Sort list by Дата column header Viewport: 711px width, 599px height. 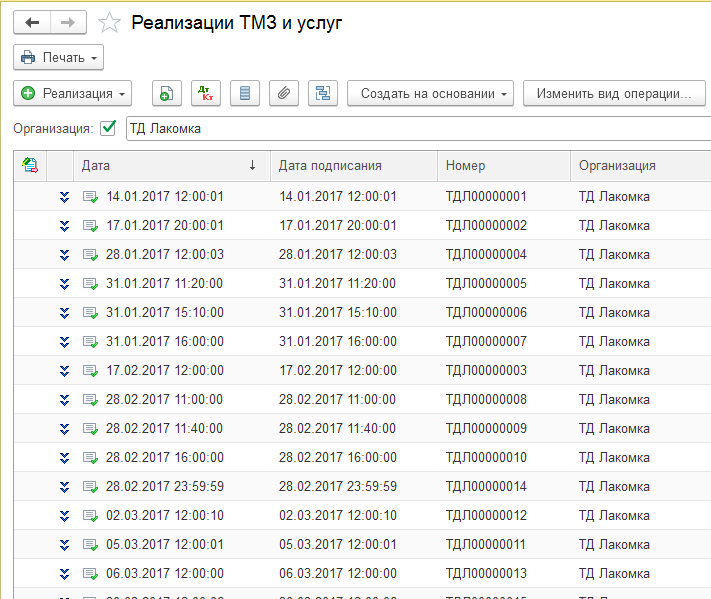[160, 166]
